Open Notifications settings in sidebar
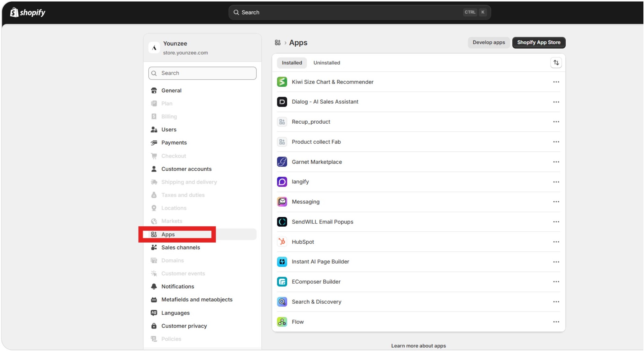 [x=202, y=286]
